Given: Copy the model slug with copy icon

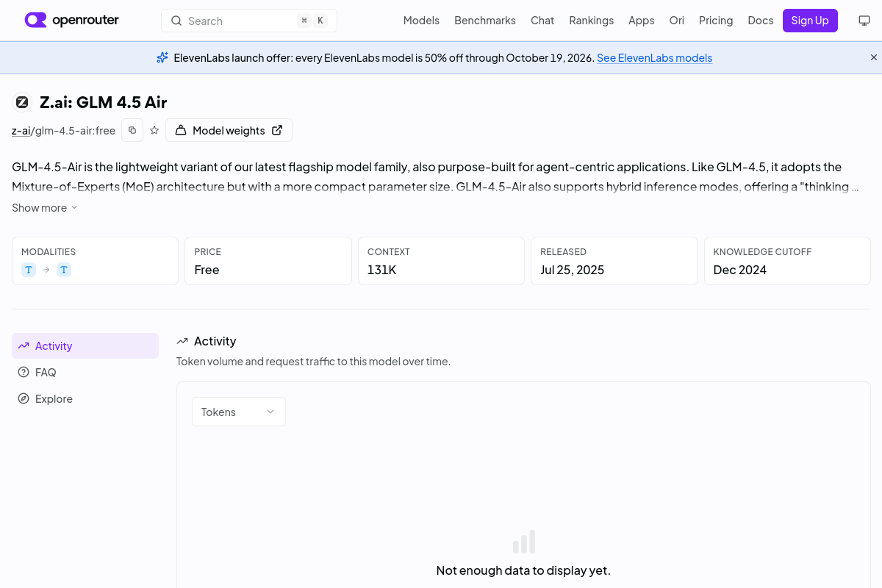Looking at the screenshot, I should pos(132,130).
